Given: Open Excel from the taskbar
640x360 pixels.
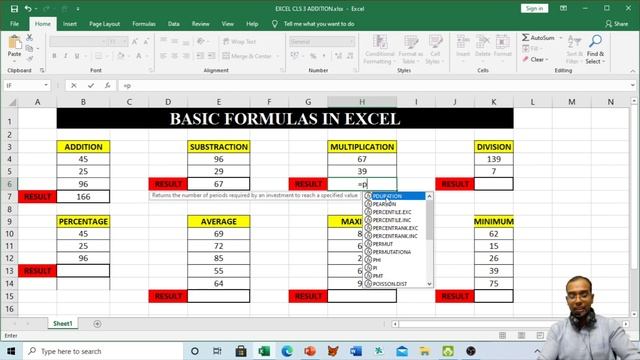Looking at the screenshot, I should pyautogui.click(x=264, y=351).
